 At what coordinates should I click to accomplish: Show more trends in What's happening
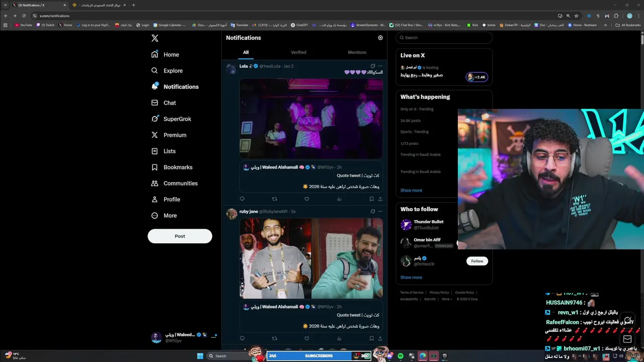click(x=411, y=191)
